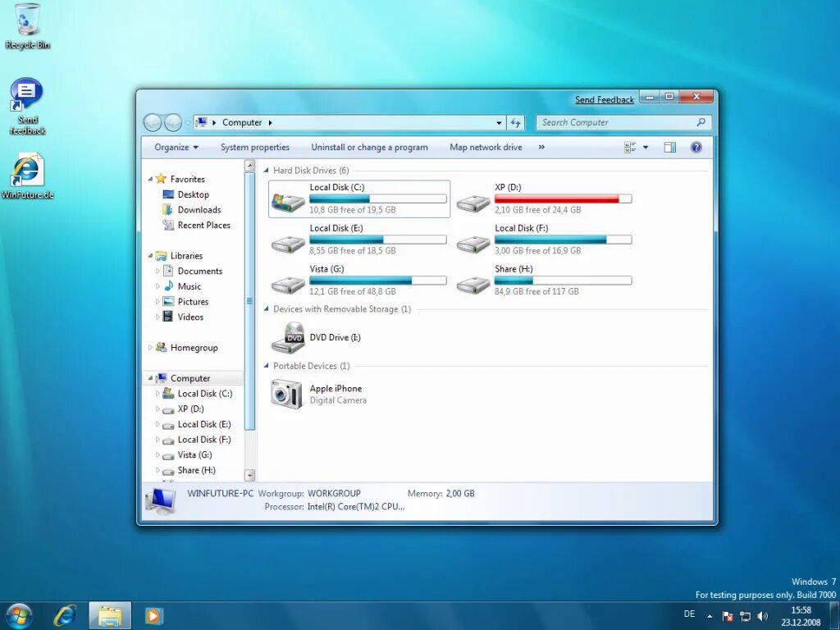Select the Local Disk (C:) drive icon

tap(288, 203)
